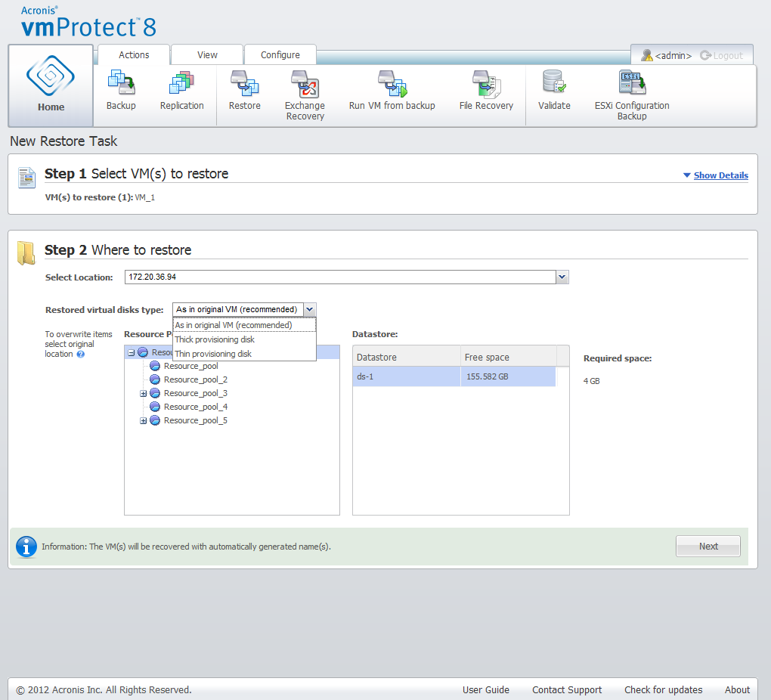
Task: Launch Run VM from backup icon
Action: pos(392,83)
